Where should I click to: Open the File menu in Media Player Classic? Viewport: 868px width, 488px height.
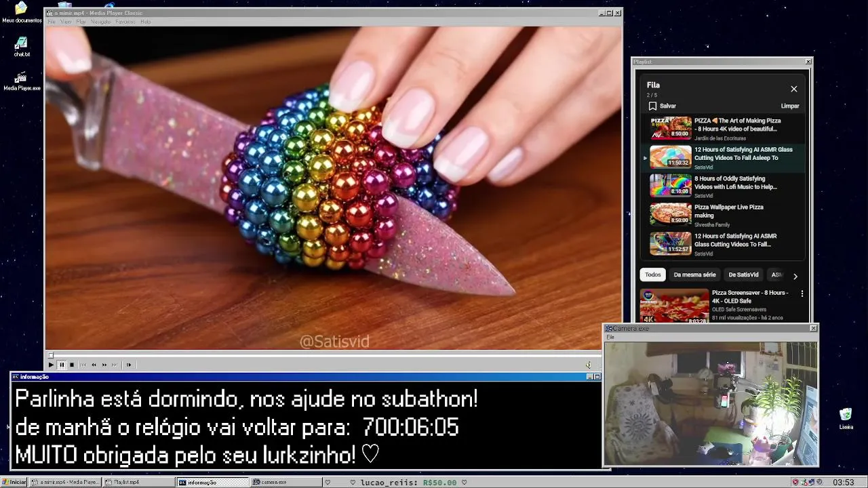tap(52, 22)
